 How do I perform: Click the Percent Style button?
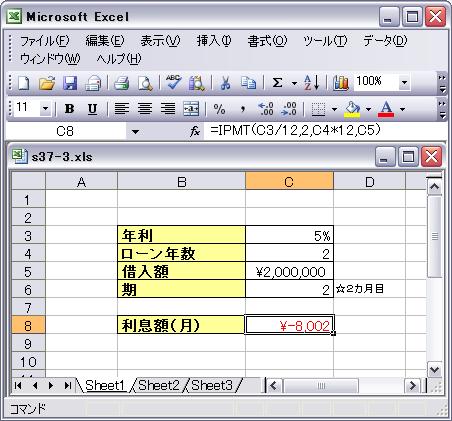(x=219, y=109)
